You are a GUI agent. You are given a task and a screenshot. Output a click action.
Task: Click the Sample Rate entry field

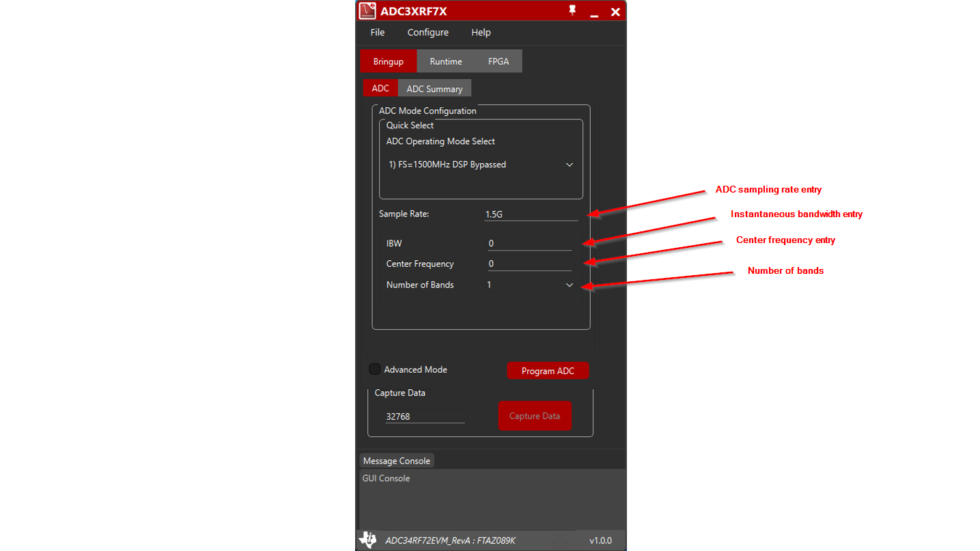coord(531,214)
